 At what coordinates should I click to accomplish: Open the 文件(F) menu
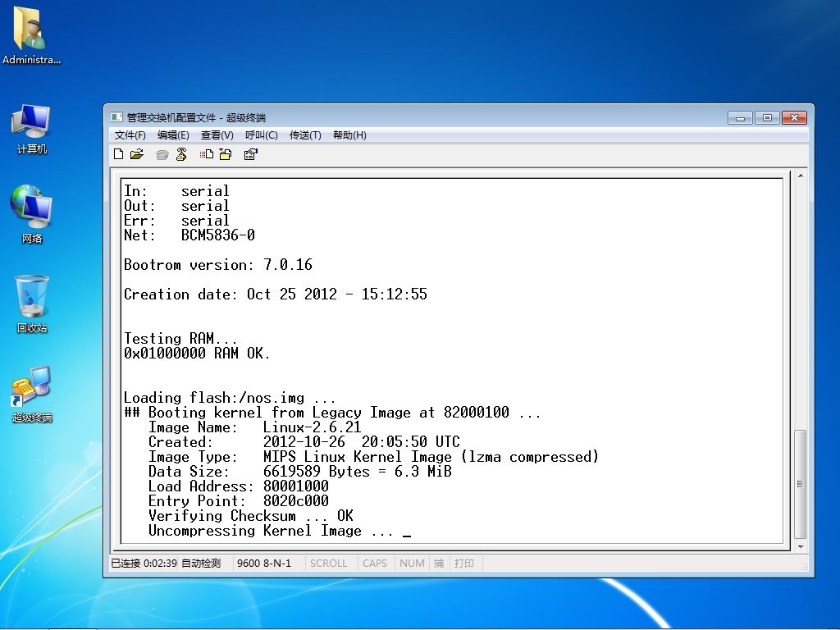130,135
